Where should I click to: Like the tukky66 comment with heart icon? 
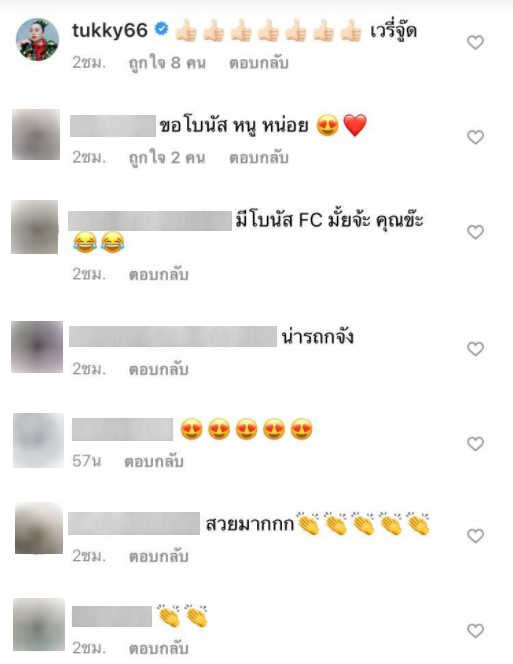coord(475,42)
